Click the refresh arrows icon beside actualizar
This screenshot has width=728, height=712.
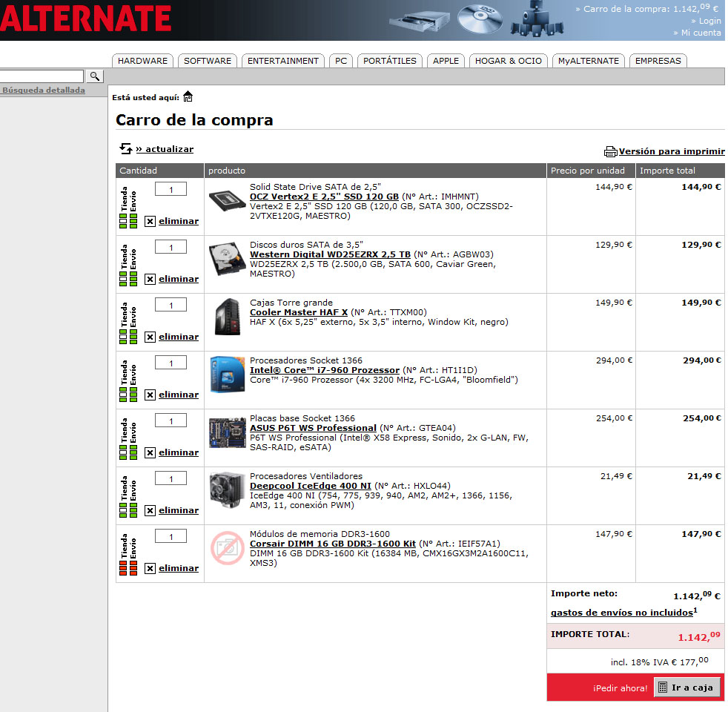tap(126, 148)
